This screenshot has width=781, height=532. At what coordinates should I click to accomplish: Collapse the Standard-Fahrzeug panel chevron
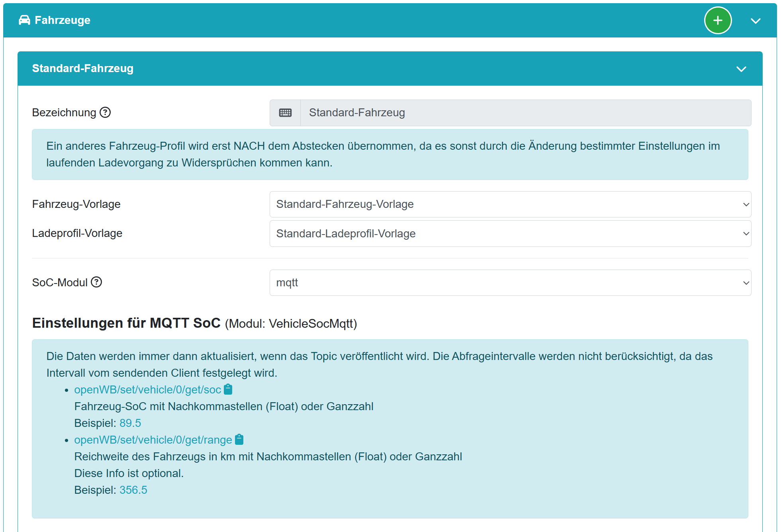[741, 69]
